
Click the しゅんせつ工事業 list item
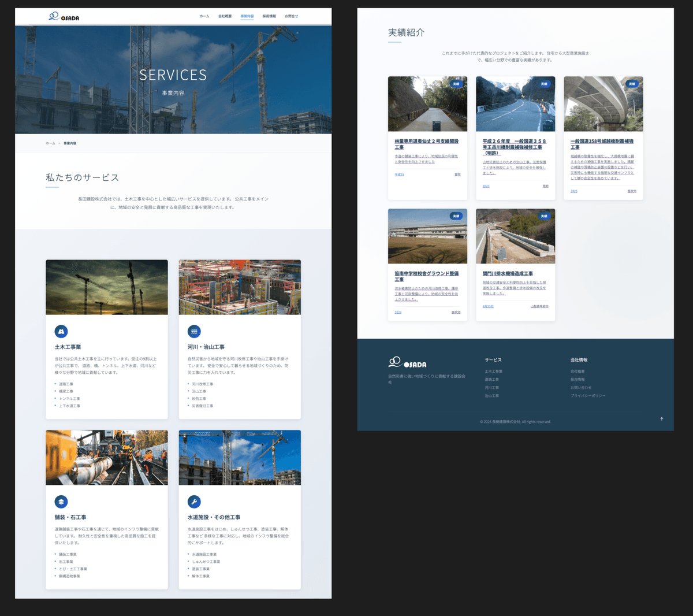click(x=206, y=562)
